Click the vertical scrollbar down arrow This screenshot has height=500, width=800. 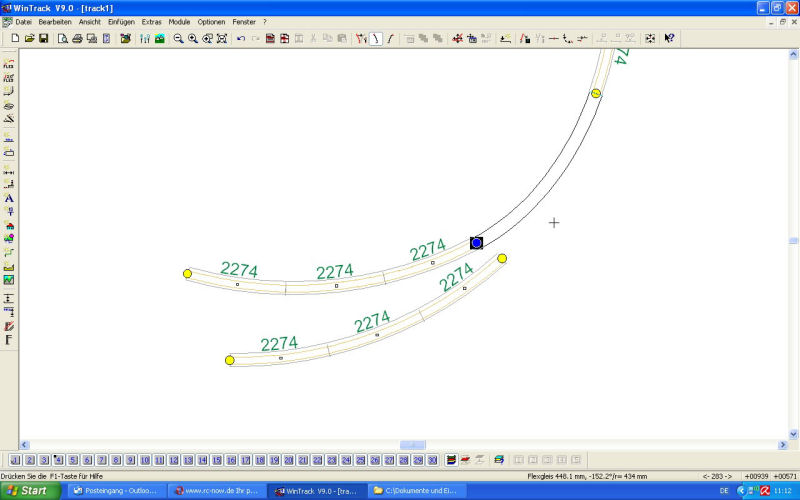(x=793, y=434)
